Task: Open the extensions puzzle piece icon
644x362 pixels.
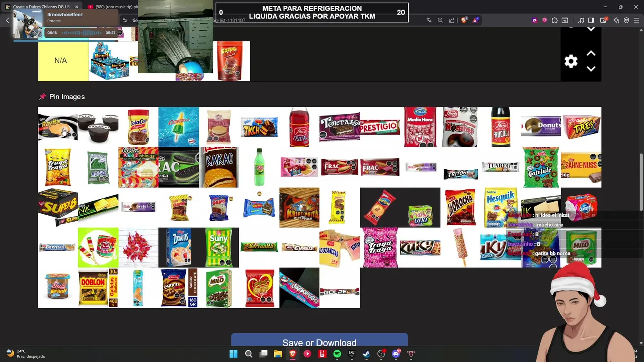Action: (554, 20)
